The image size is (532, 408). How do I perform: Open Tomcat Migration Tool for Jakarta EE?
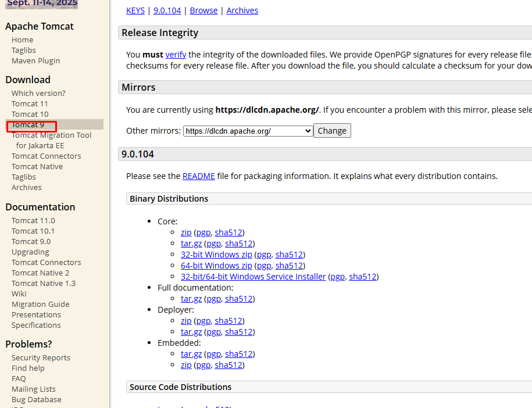coord(51,141)
